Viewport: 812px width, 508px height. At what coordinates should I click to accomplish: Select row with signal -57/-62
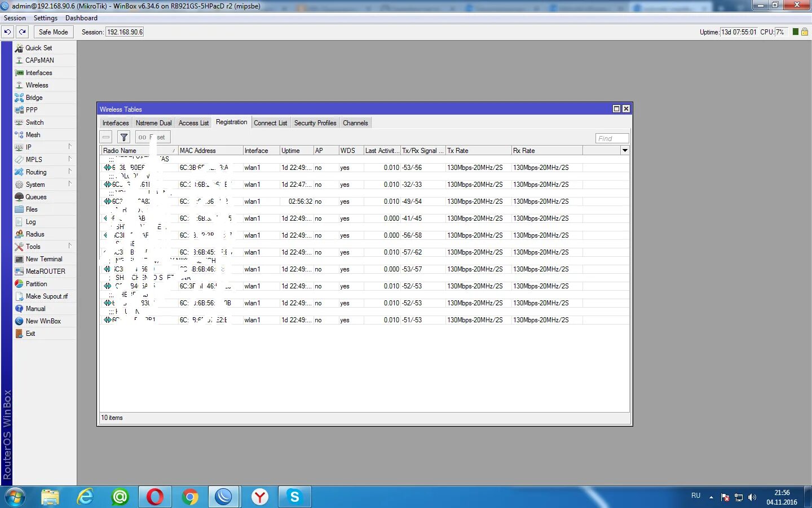(364, 252)
